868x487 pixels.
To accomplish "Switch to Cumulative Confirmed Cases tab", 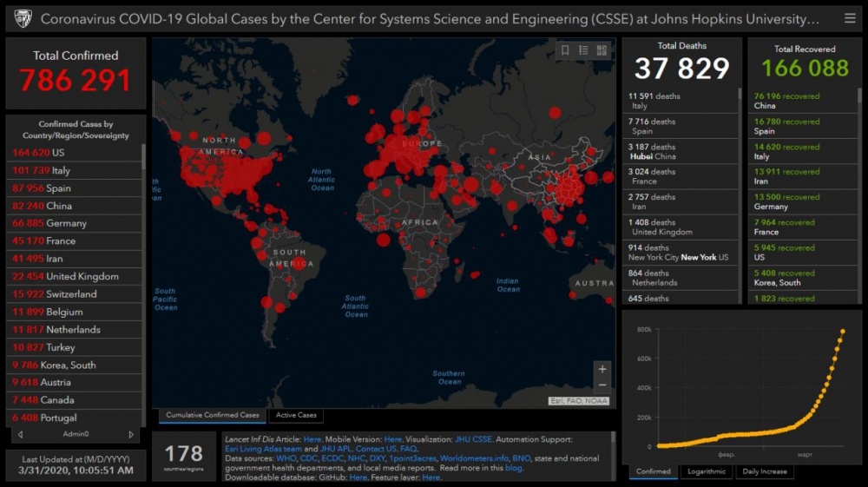I will (x=213, y=415).
